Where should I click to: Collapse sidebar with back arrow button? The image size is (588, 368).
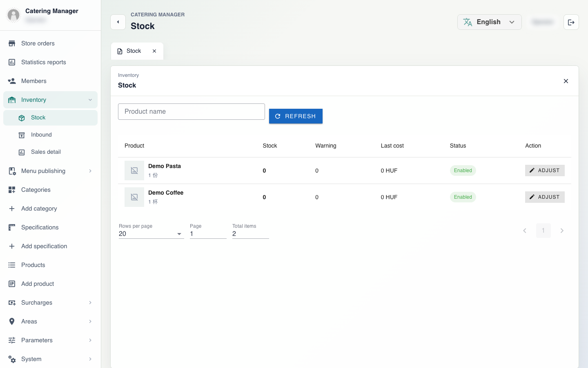click(x=118, y=22)
